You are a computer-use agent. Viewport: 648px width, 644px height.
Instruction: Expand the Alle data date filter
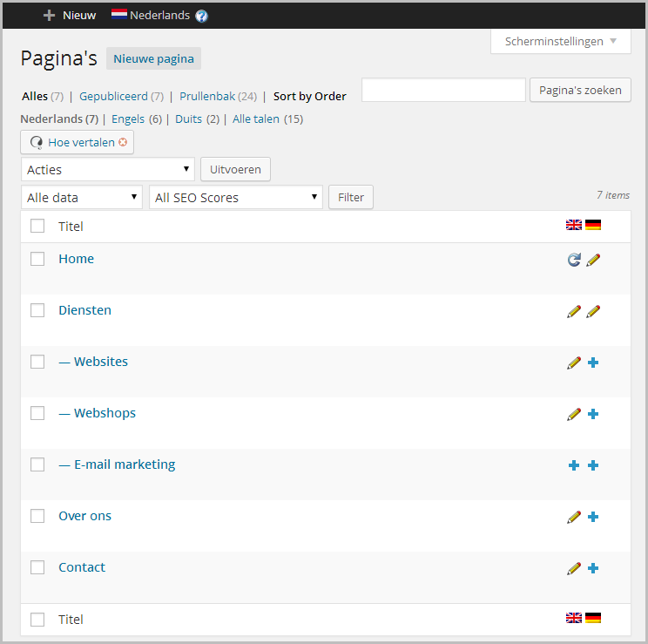82,198
